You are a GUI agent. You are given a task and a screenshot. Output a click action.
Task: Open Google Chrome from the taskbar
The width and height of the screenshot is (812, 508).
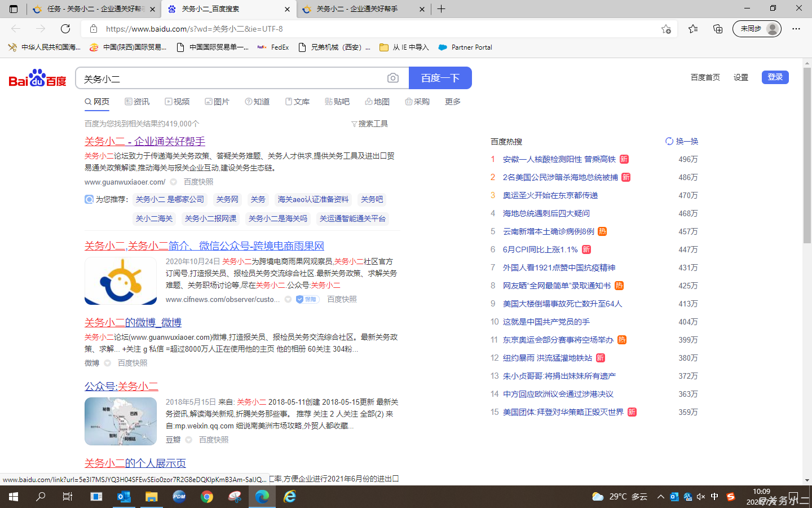(207, 497)
